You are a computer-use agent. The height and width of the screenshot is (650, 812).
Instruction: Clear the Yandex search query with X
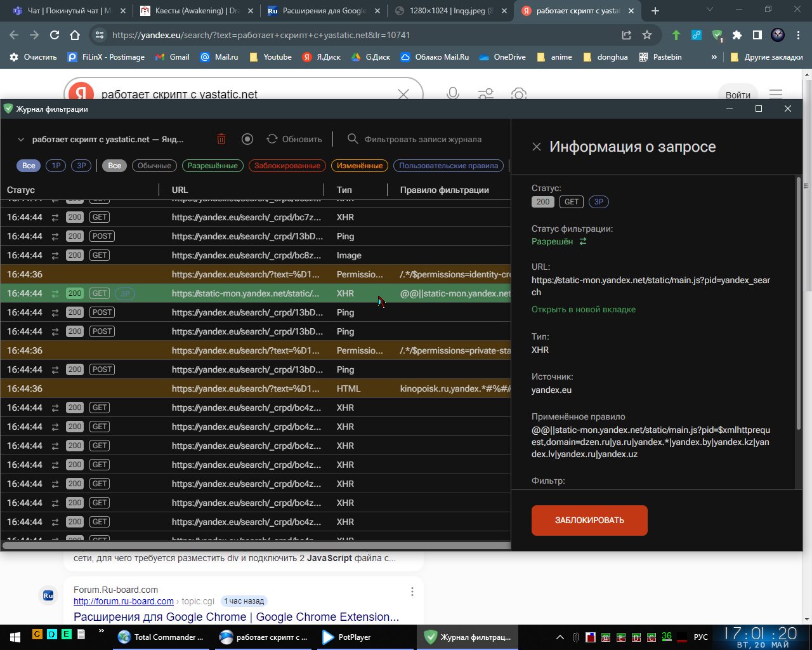pos(403,95)
